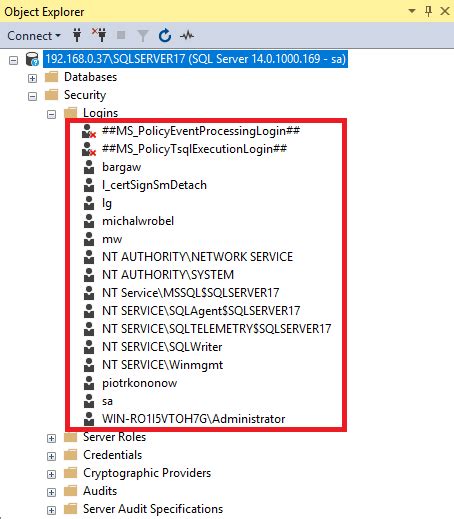Image resolution: width=454 pixels, height=519 pixels.
Task: Select the NT SERVICE\SQLTELEMETRY$SQLSERVER17 login
Action: 216,329
